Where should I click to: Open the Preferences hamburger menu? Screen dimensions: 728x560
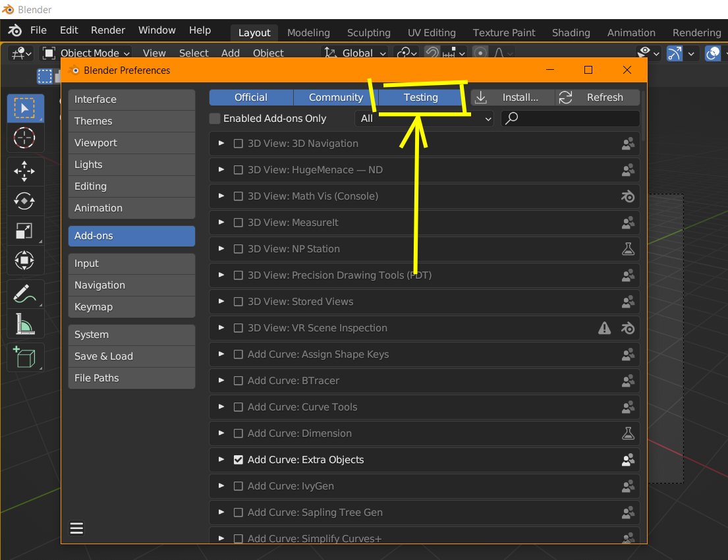point(76,528)
